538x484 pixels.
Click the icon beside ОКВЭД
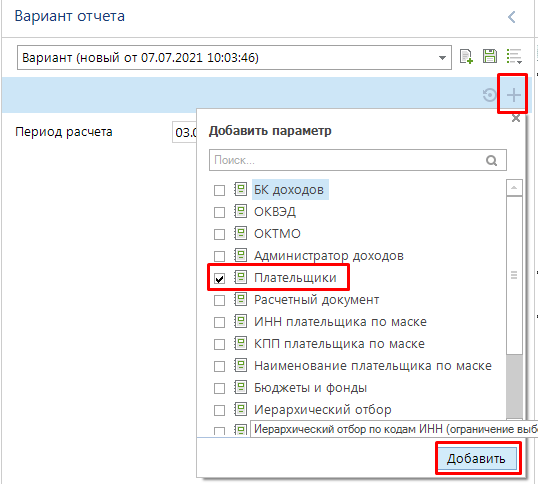point(241,211)
